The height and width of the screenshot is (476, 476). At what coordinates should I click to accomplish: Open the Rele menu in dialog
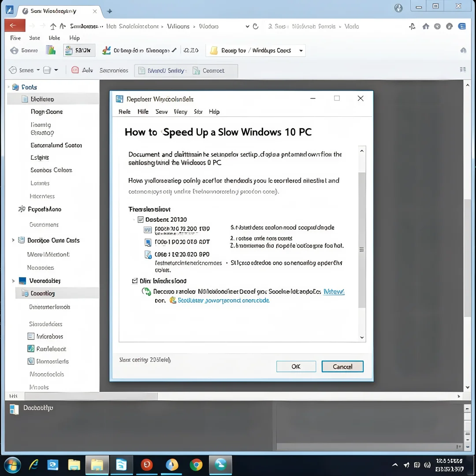pos(124,112)
